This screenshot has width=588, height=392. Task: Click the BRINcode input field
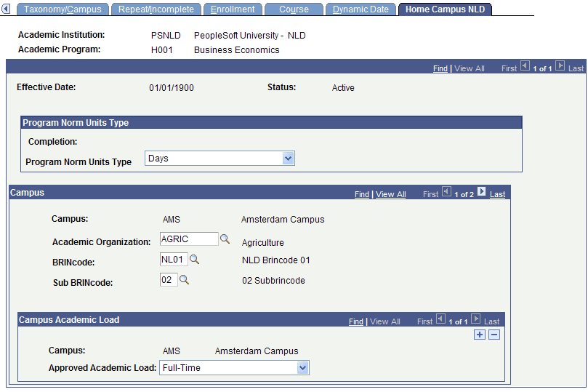tap(174, 259)
